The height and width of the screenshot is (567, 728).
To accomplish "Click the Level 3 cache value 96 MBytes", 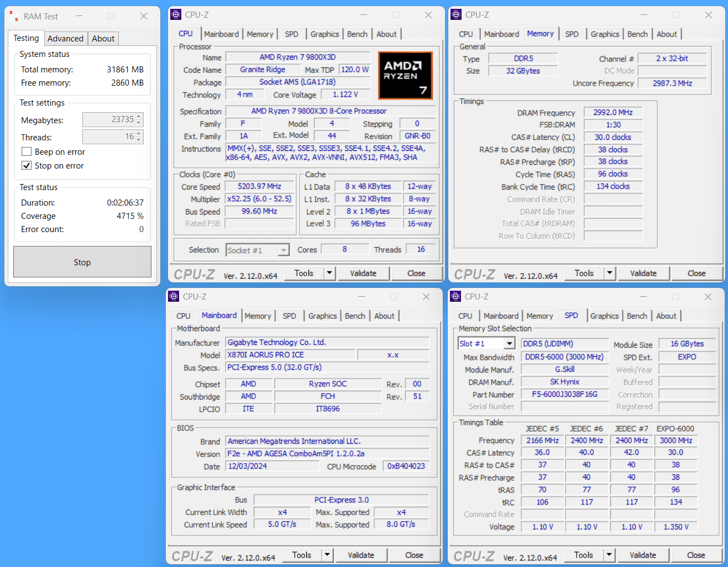I will [x=368, y=224].
